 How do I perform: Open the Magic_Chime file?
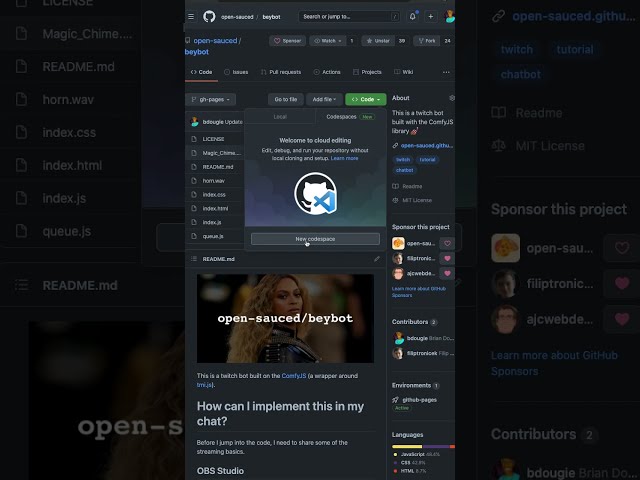coord(222,153)
